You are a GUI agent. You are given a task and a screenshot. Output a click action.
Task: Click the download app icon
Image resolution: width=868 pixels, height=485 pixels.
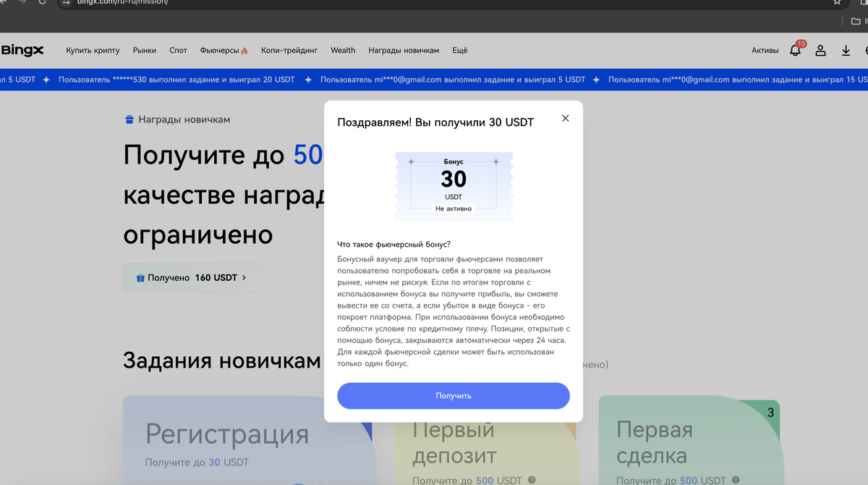[846, 51]
